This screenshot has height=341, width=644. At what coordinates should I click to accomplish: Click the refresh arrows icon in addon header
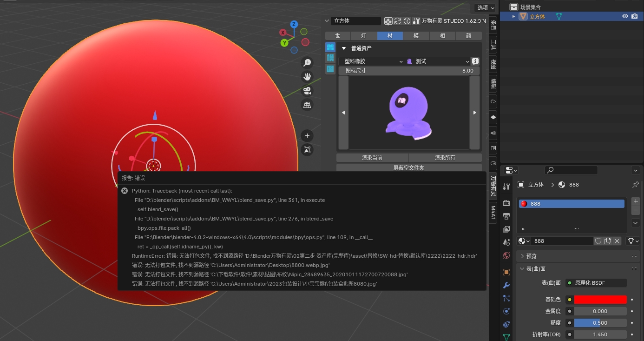click(398, 21)
